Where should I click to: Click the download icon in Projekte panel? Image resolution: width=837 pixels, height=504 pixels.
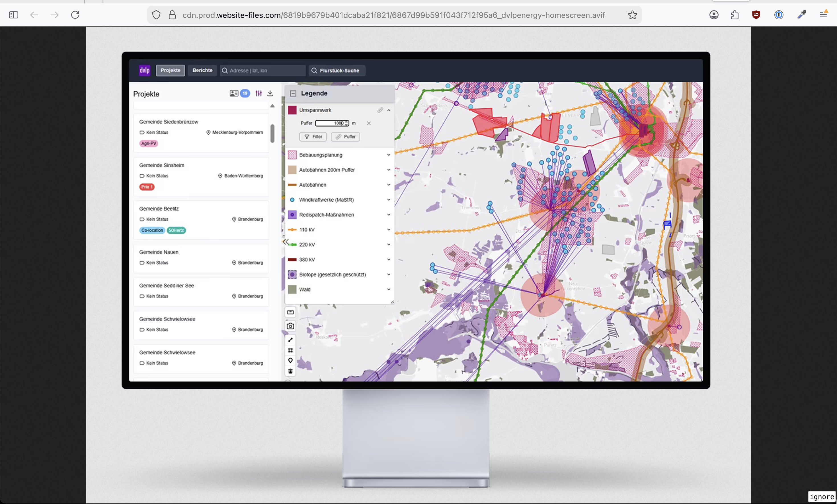270,93
